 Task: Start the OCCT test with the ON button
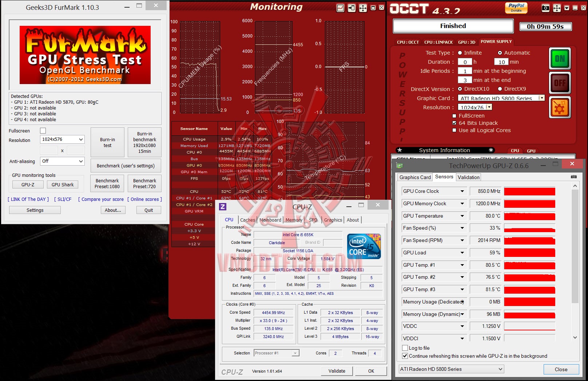560,58
